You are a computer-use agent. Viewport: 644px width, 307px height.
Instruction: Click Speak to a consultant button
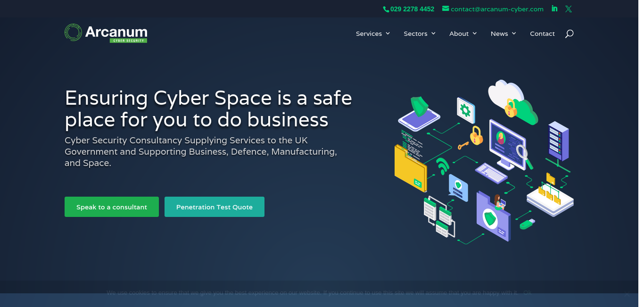[112, 207]
